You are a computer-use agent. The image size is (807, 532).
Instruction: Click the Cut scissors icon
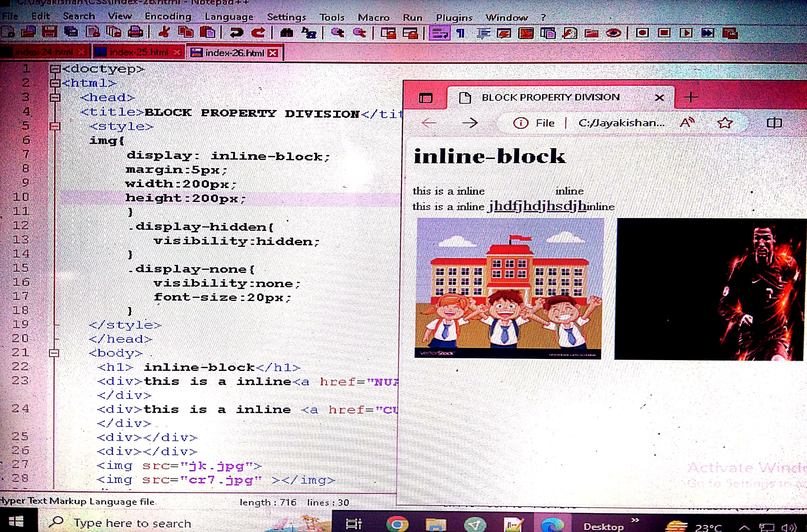point(164,32)
